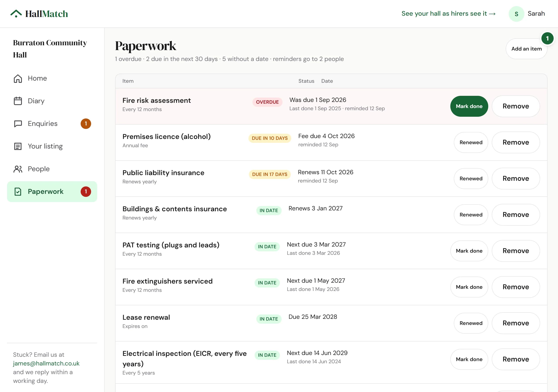Viewport: 558px width, 392px height.
Task: Mark Fire extinguishers serviced as done
Action: pyautogui.click(x=469, y=287)
